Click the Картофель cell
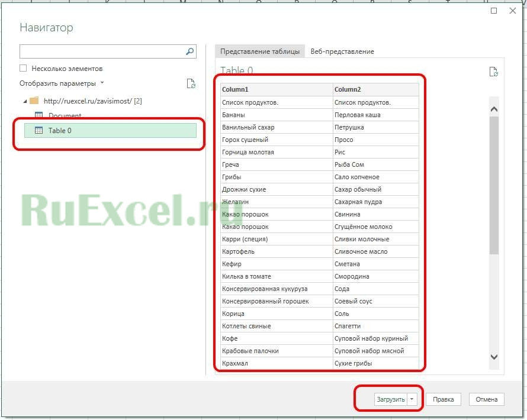The height and width of the screenshot is (420, 527). [277, 251]
